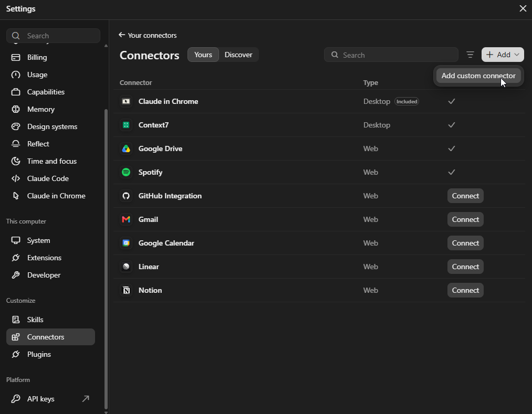Open the connectors filter icon
Viewport: 532px width, 414px height.
pyautogui.click(x=470, y=55)
